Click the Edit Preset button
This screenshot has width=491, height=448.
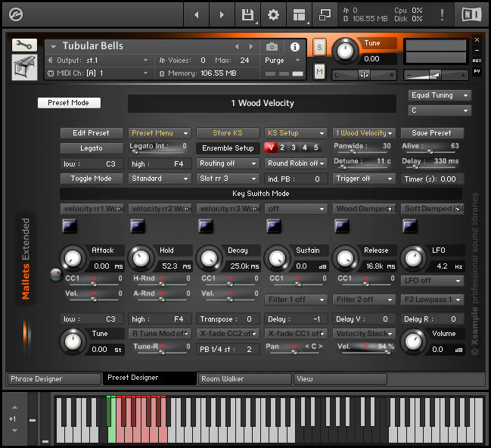(92, 133)
